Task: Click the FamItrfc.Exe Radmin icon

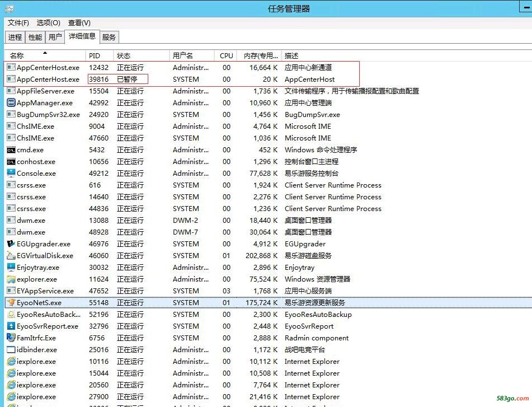Action: coord(11,338)
